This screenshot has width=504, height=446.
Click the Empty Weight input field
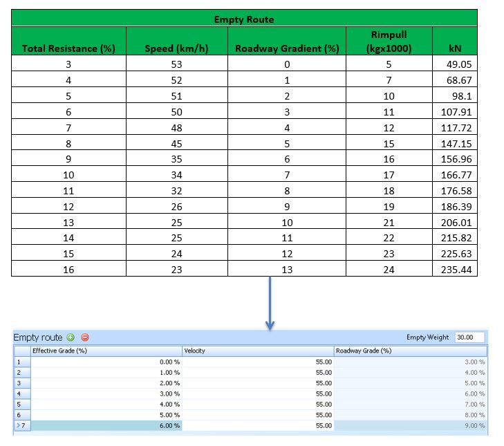tap(469, 337)
